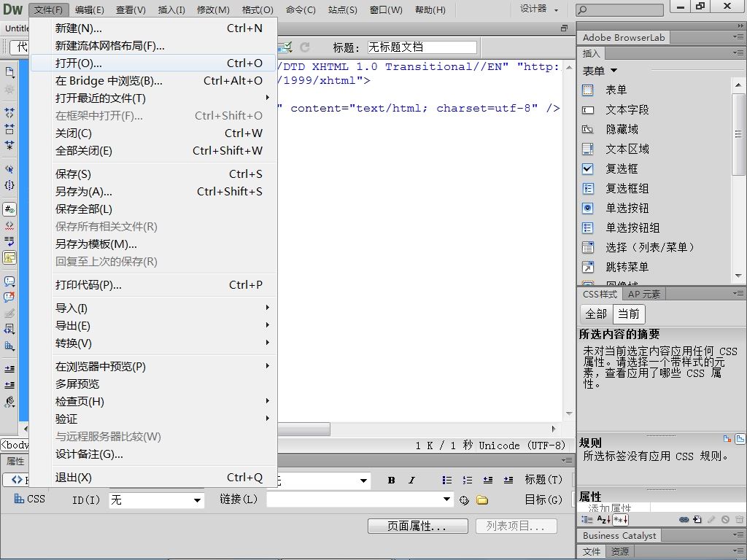This screenshot has height=560, width=747.
Task: Open the 编辑(E) menu
Action: click(90, 9)
